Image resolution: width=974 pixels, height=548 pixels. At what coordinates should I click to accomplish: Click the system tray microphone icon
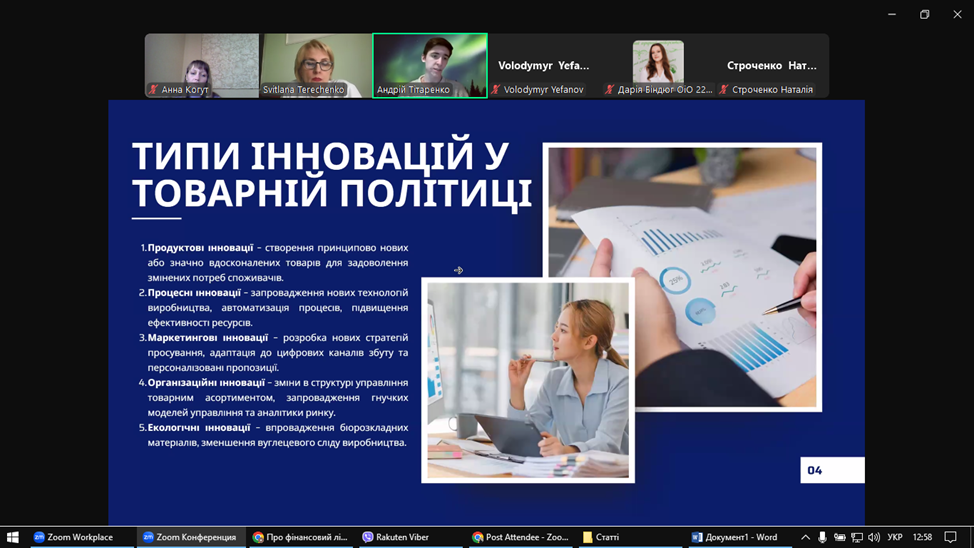[x=822, y=537]
